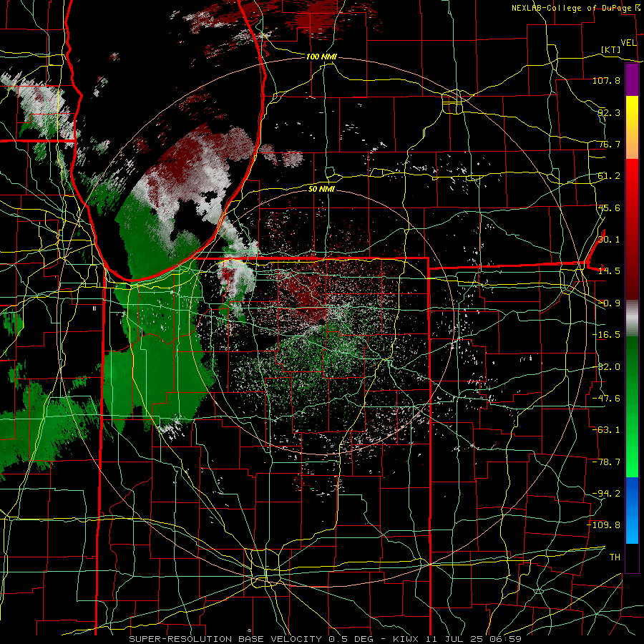Click the -0.9 scale value
Screen dimensions: 644x644
click(x=609, y=303)
